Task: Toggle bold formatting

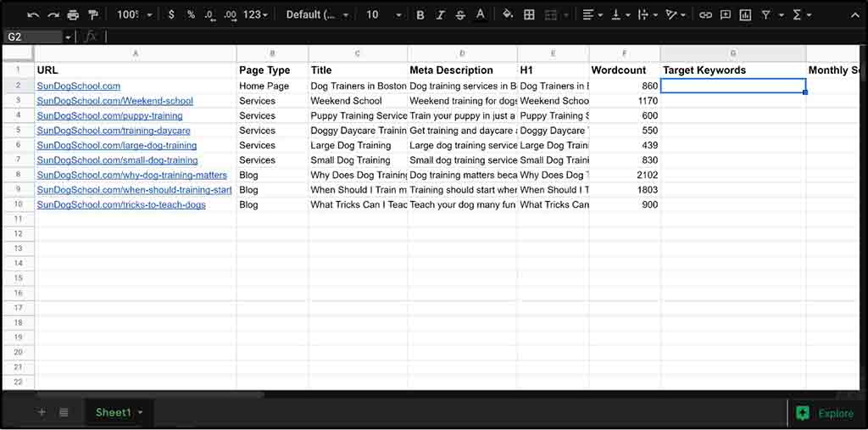Action: 420,14
